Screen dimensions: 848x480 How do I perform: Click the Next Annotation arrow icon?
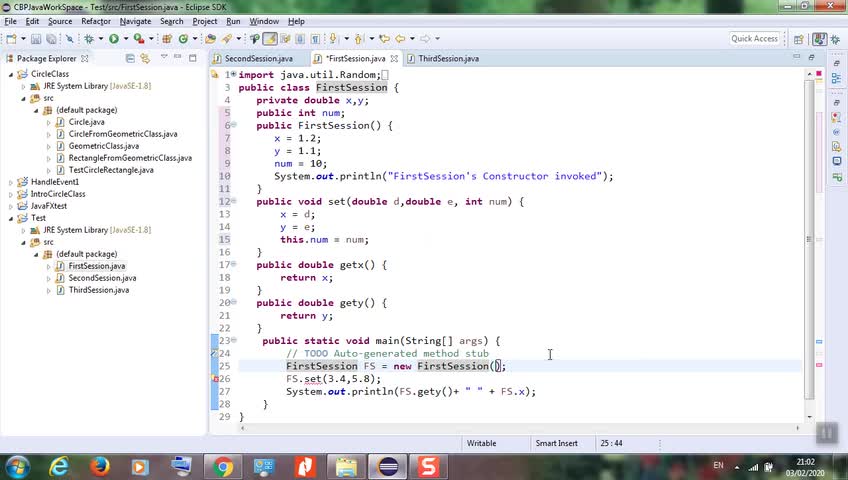coord(333,39)
